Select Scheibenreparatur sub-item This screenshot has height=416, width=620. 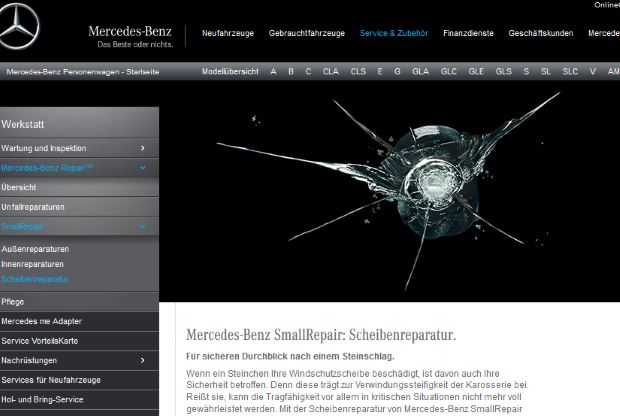pyautogui.click(x=35, y=279)
